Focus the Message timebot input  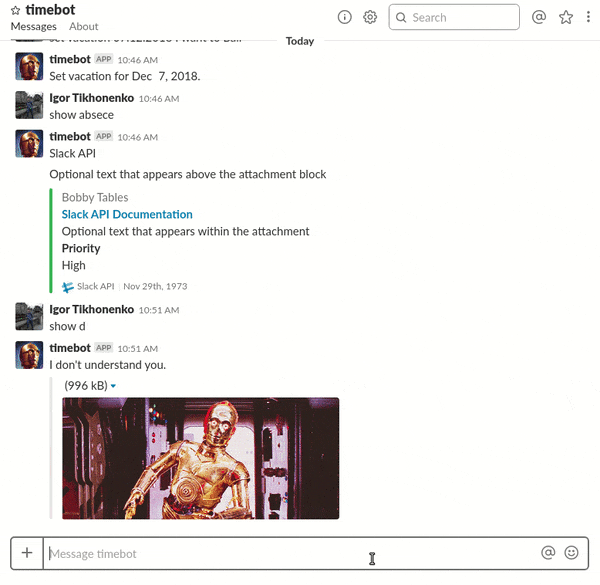point(291,553)
